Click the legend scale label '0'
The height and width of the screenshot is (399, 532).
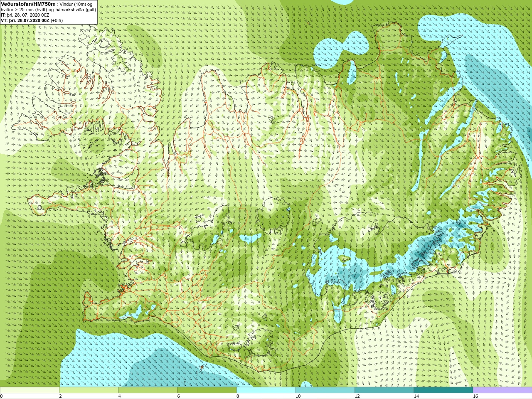2,396
